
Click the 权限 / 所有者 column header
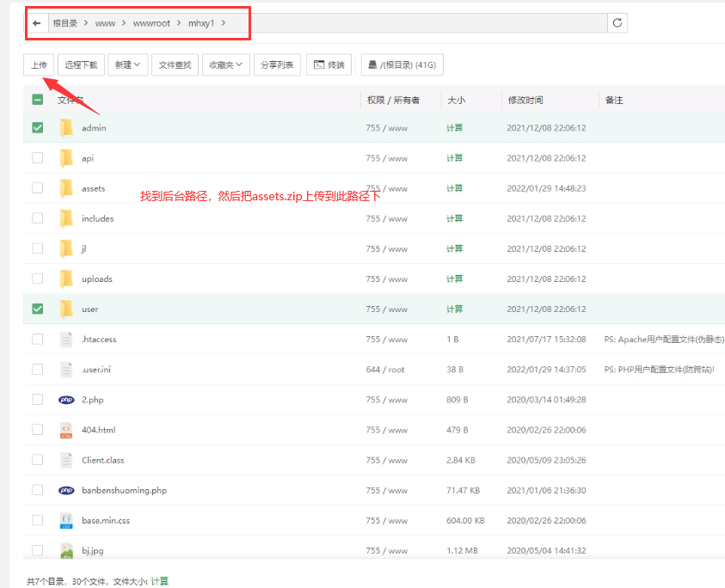(x=393, y=100)
